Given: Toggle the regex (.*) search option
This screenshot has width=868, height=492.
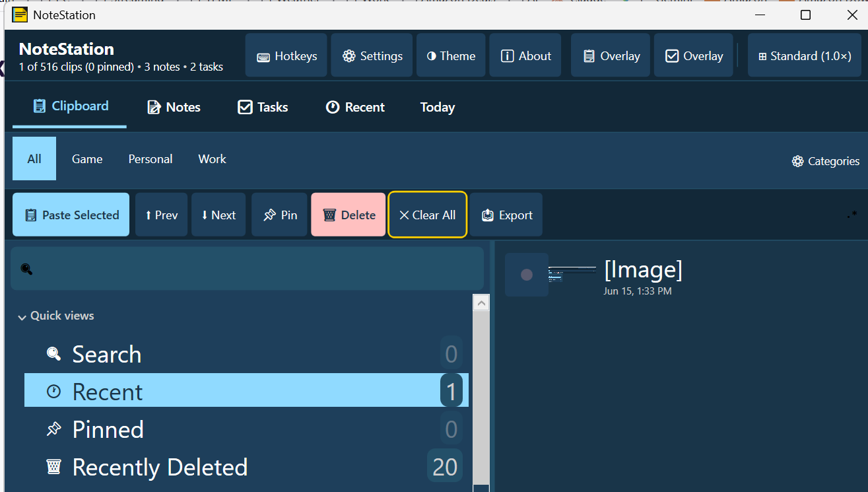Looking at the screenshot, I should click(852, 215).
